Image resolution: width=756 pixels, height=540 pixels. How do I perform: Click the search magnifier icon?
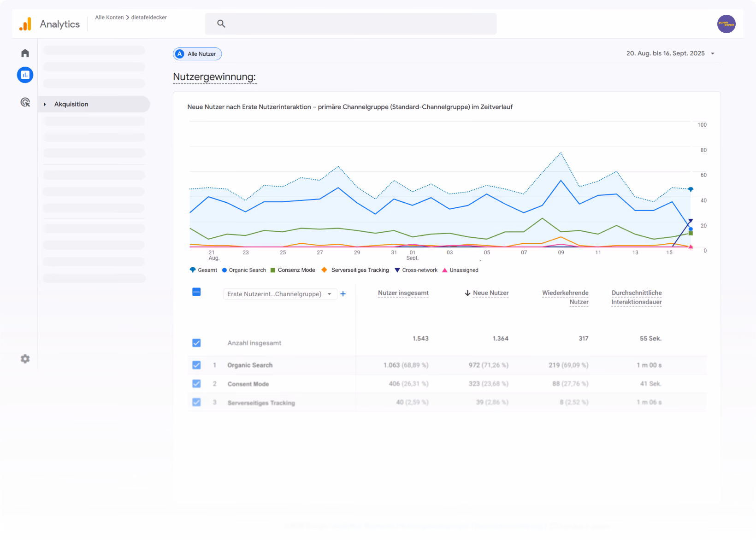221,23
